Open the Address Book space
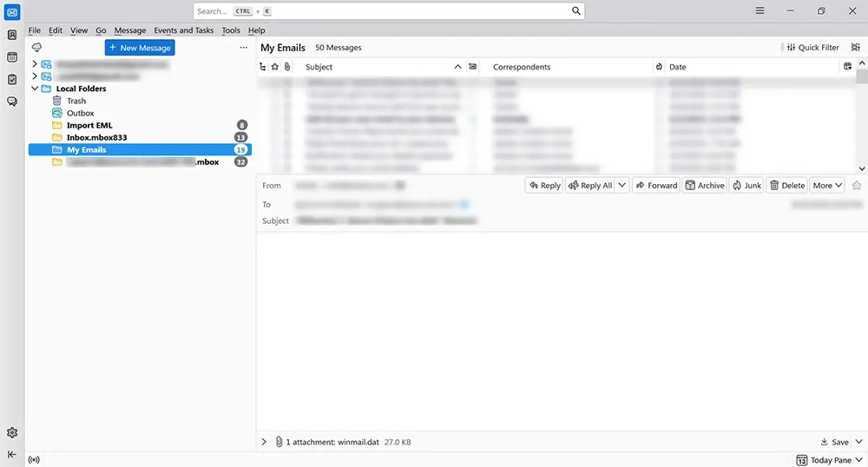This screenshot has width=868, height=467. tap(12, 35)
